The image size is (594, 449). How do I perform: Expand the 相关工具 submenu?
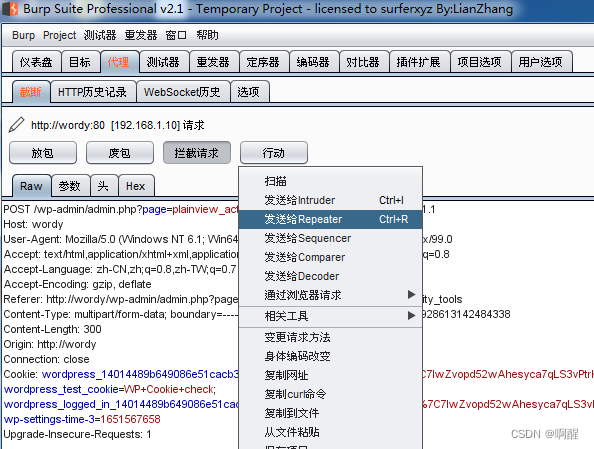pyautogui.click(x=330, y=316)
